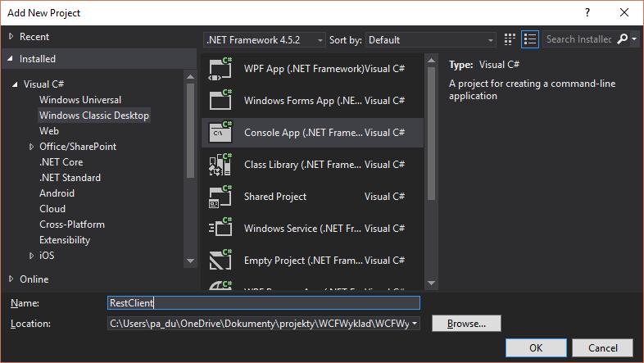This screenshot has width=644, height=363.
Task: Click the Windows Service template icon
Action: pos(220,229)
